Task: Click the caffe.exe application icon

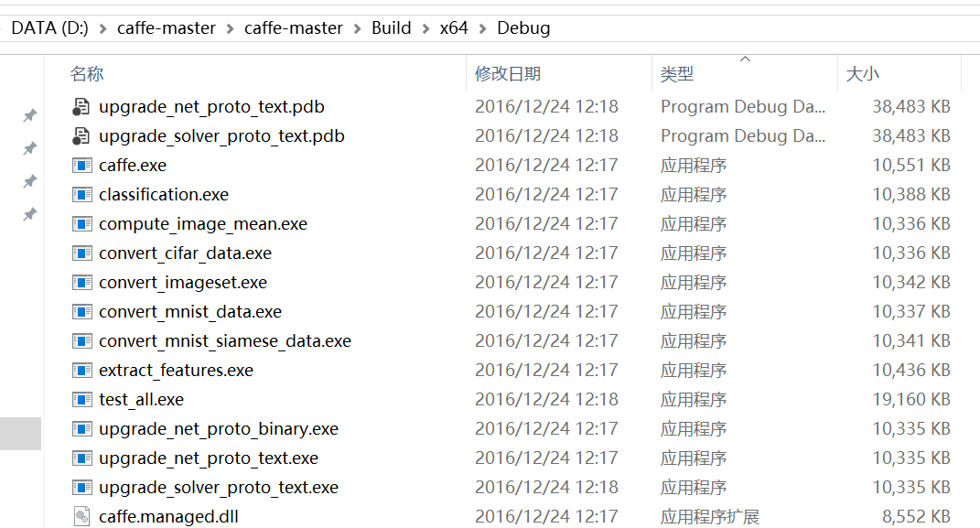Action: [x=81, y=166]
